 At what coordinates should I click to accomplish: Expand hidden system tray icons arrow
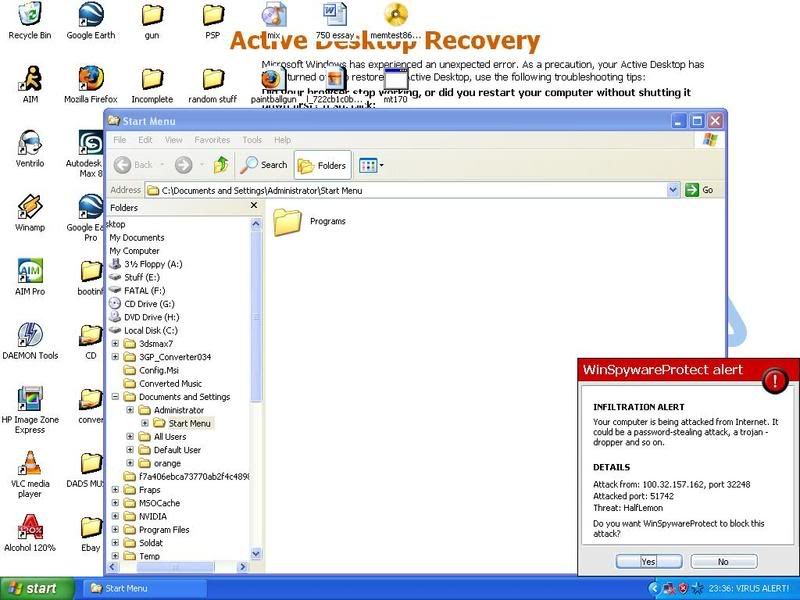[x=655, y=588]
